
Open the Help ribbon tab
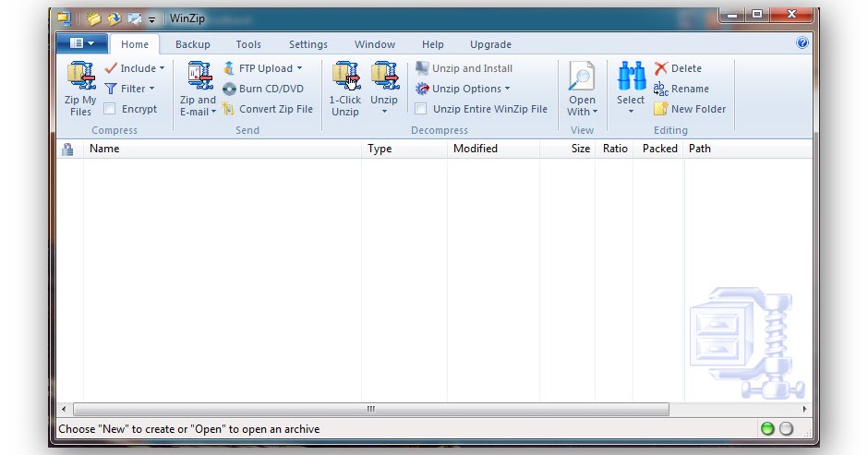(432, 44)
